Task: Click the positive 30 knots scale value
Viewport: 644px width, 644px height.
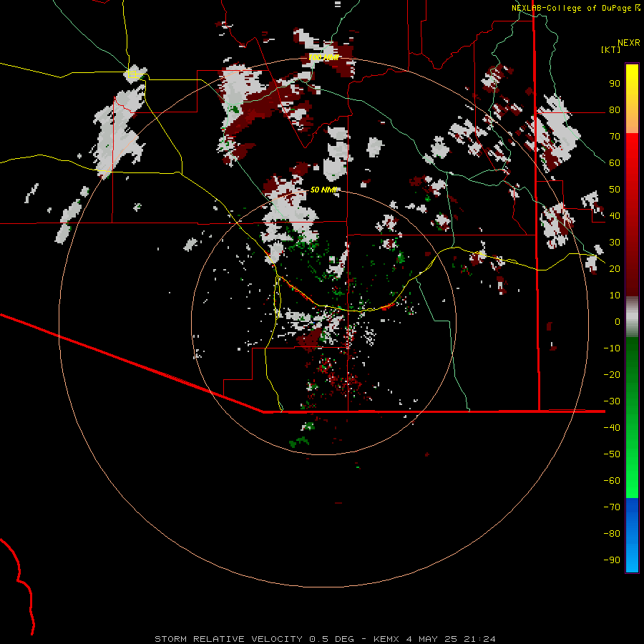Action: 615,243
